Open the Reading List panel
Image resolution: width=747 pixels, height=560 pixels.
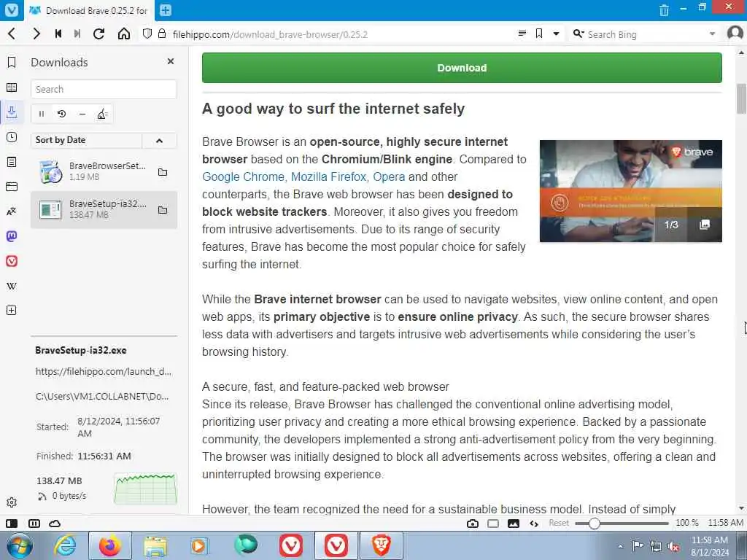coord(12,87)
